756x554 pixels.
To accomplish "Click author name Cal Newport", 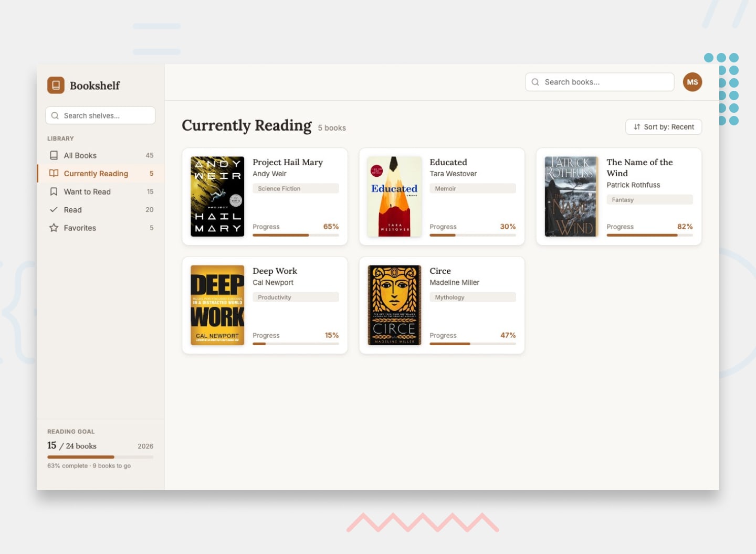I will (273, 282).
